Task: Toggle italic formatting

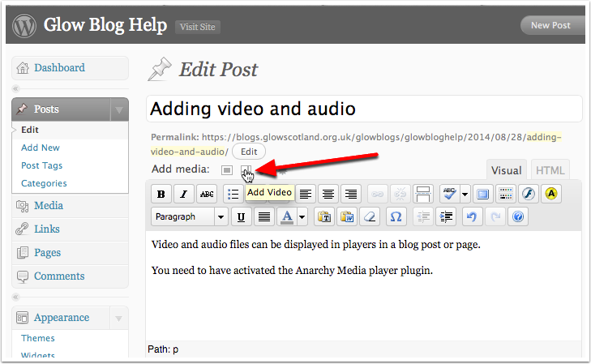Action: click(183, 194)
